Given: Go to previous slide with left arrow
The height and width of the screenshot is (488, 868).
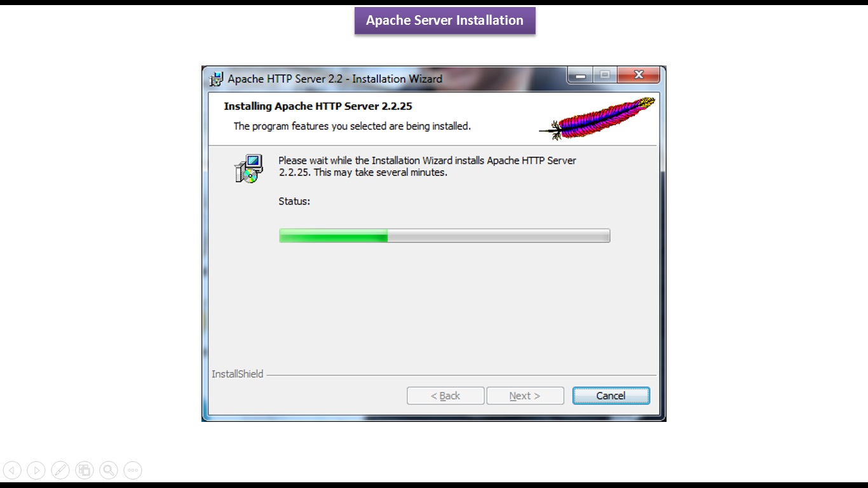Looking at the screenshot, I should coord(12,470).
